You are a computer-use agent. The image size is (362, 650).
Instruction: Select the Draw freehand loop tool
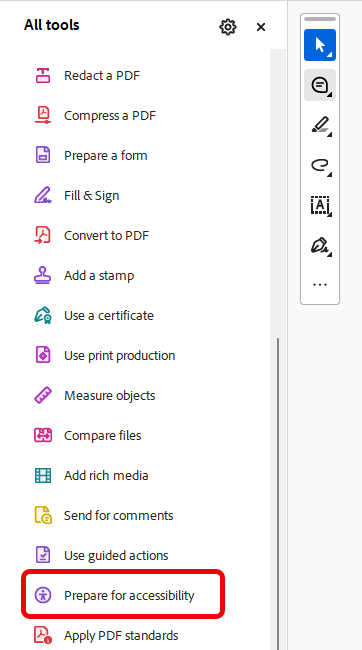coord(320,166)
